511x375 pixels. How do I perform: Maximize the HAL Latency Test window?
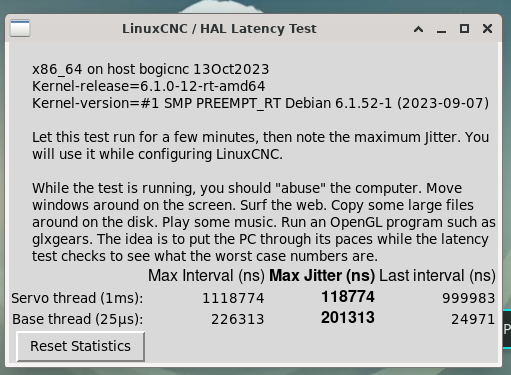464,29
